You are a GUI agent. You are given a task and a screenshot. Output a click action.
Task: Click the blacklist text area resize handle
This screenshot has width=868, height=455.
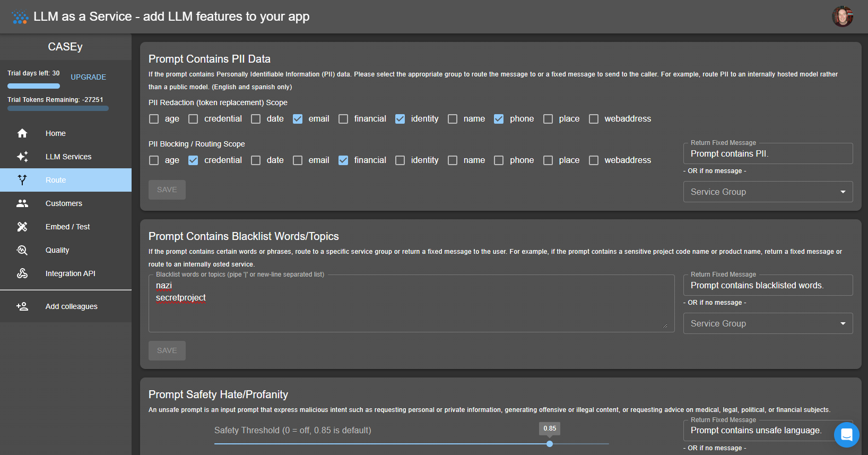point(665,325)
